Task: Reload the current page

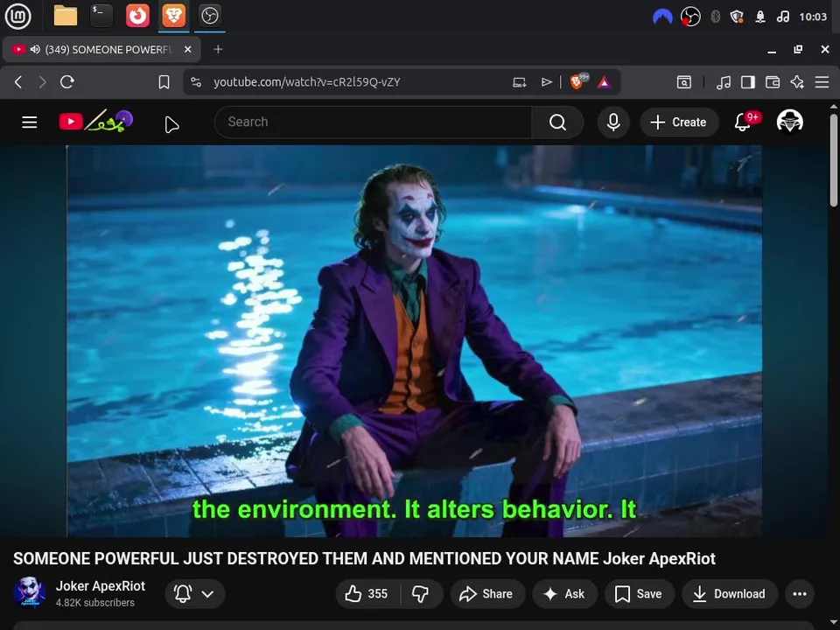Action: pyautogui.click(x=67, y=82)
